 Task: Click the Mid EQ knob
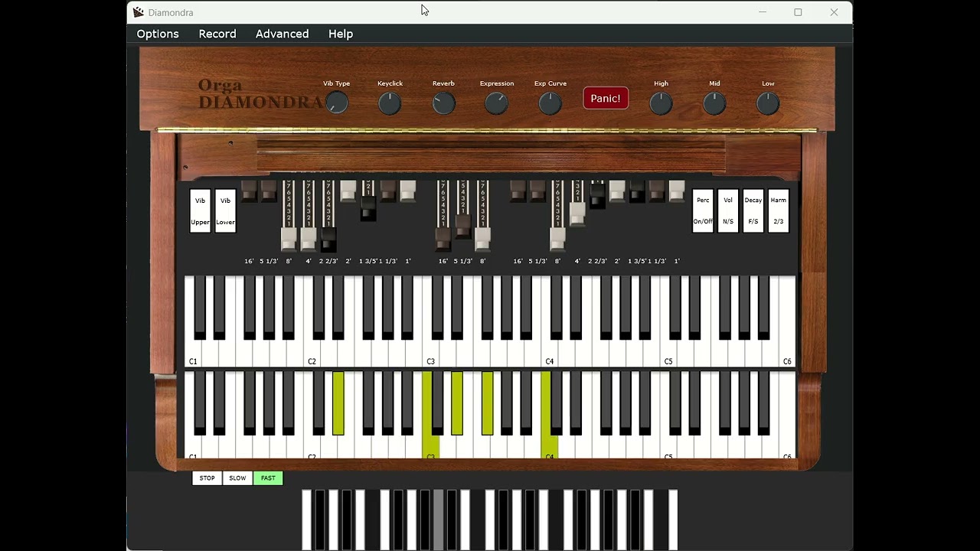714,103
